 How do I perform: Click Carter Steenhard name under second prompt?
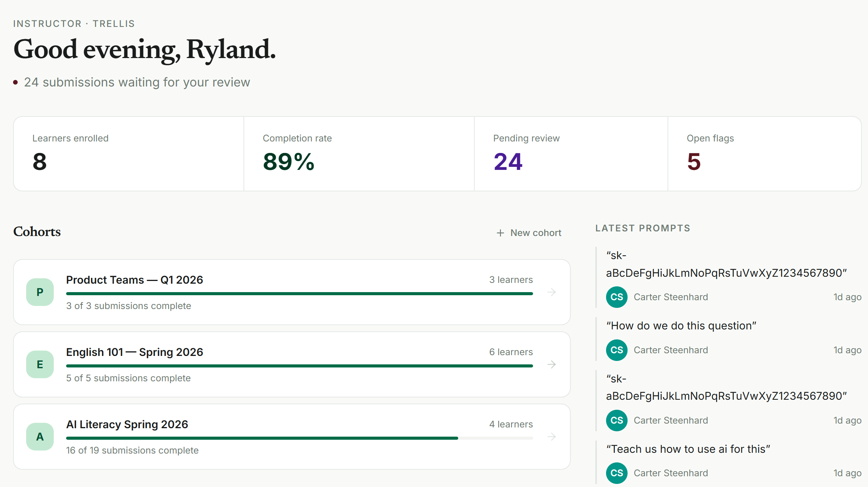pos(671,350)
